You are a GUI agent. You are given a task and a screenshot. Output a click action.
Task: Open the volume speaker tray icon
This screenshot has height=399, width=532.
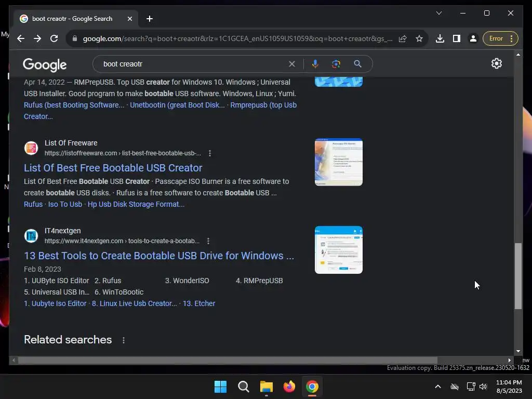pyautogui.click(x=483, y=387)
